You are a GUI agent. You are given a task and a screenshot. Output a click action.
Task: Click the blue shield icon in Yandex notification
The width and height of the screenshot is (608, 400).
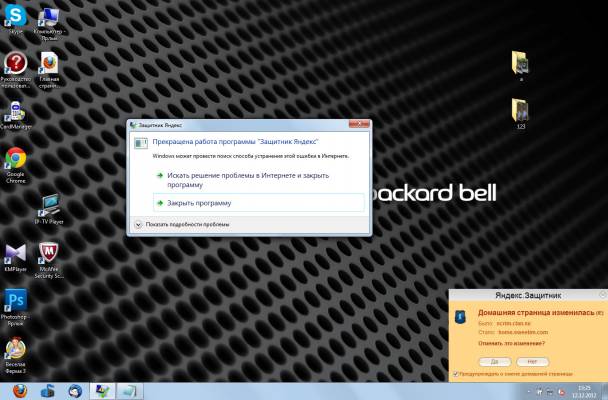click(460, 317)
